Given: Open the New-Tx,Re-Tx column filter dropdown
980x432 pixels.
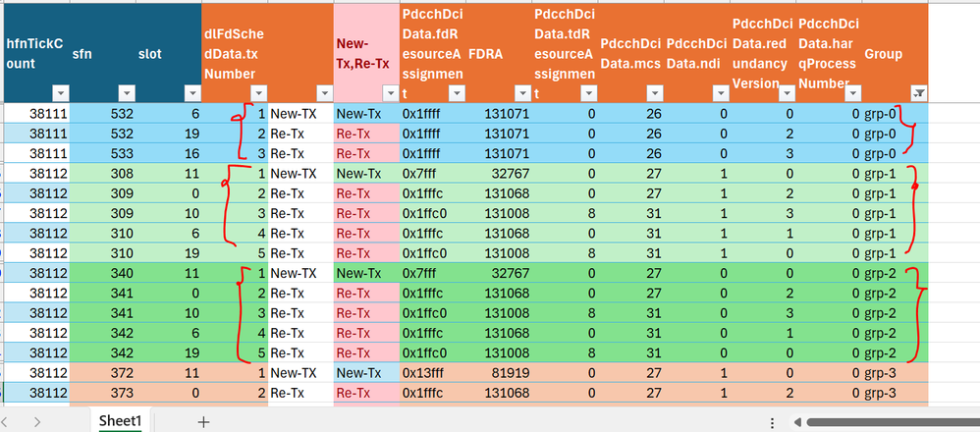Looking at the screenshot, I should [391, 93].
